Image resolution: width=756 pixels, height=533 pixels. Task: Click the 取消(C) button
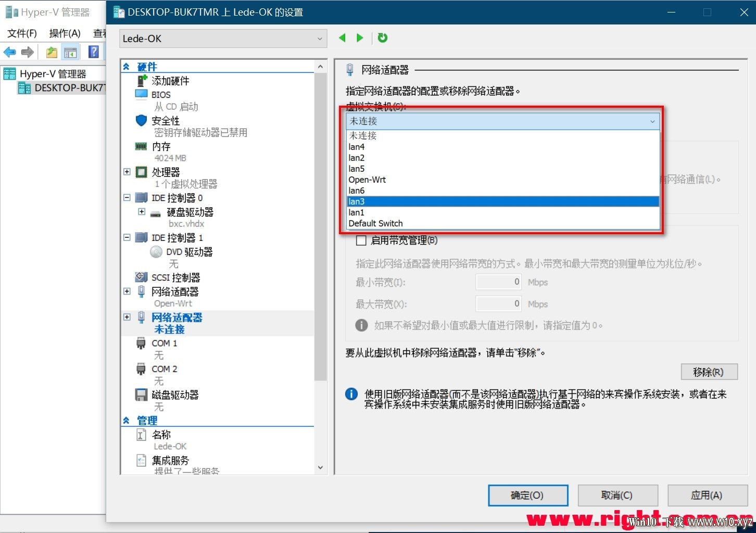pos(618,496)
